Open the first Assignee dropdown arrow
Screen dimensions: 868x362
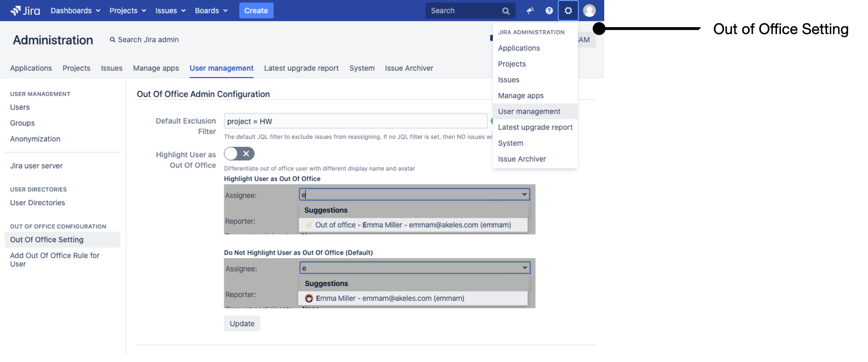click(x=524, y=194)
